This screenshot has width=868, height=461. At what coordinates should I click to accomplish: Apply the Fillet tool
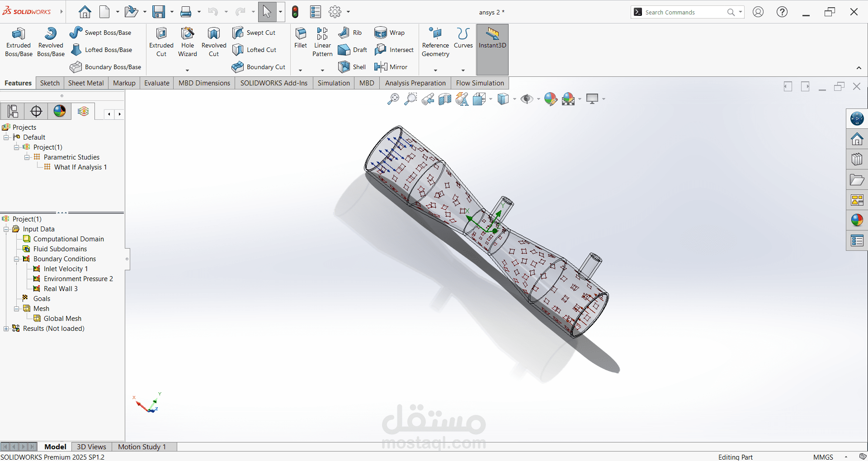click(301, 38)
